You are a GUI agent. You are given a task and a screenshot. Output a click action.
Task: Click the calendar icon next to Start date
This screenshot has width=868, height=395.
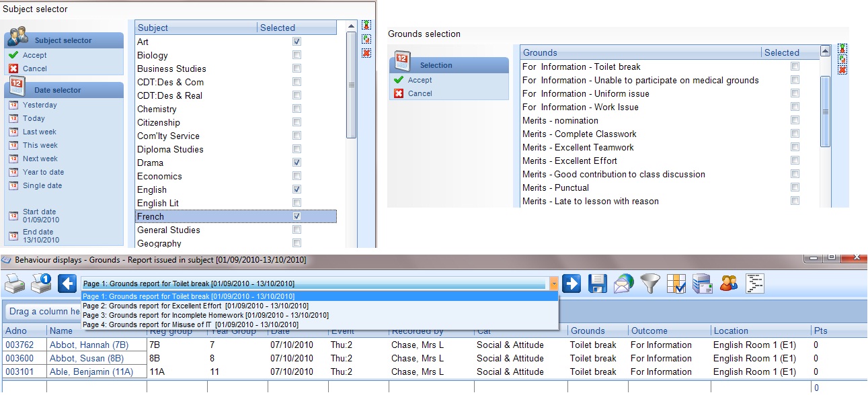coord(13,216)
